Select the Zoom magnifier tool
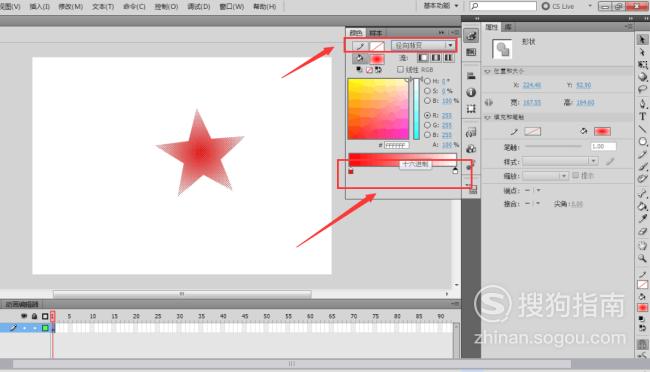650x372 pixels. pyautogui.click(x=642, y=258)
